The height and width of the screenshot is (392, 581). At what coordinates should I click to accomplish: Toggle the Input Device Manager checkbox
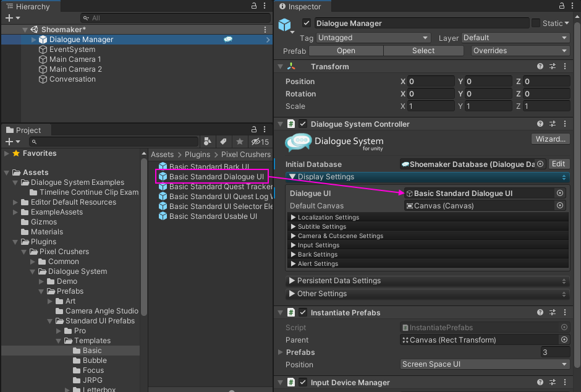click(303, 382)
